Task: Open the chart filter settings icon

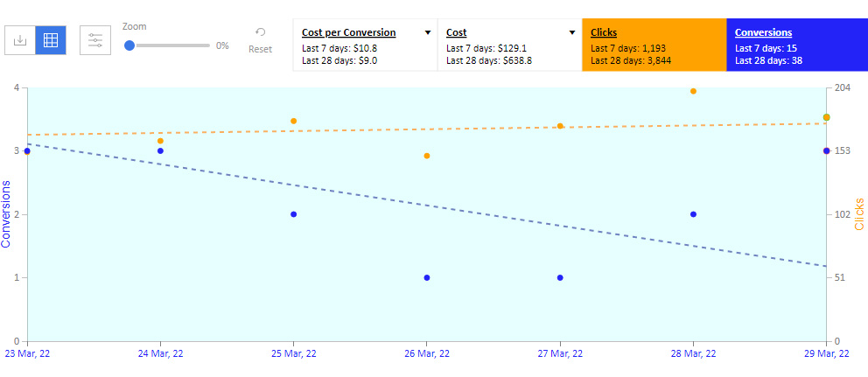Action: point(95,40)
